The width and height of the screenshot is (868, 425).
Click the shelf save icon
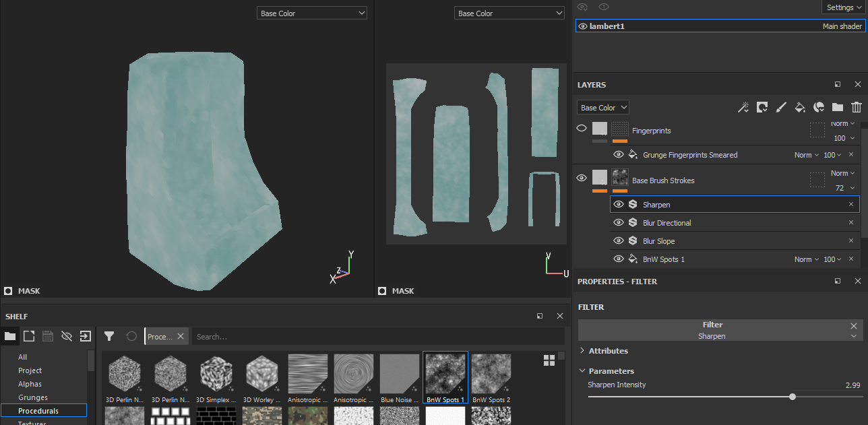48,336
